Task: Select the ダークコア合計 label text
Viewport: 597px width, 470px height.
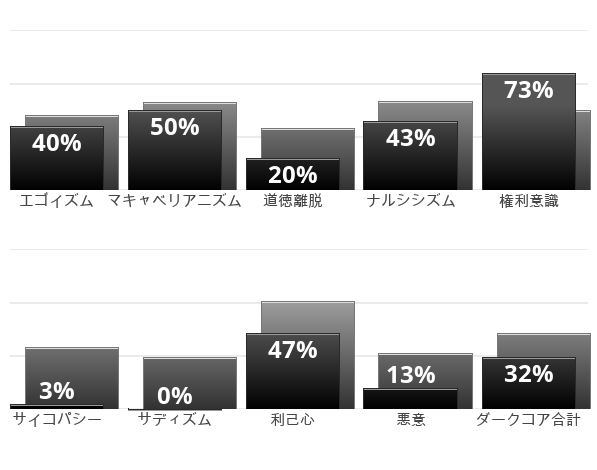Action: pyautogui.click(x=528, y=419)
